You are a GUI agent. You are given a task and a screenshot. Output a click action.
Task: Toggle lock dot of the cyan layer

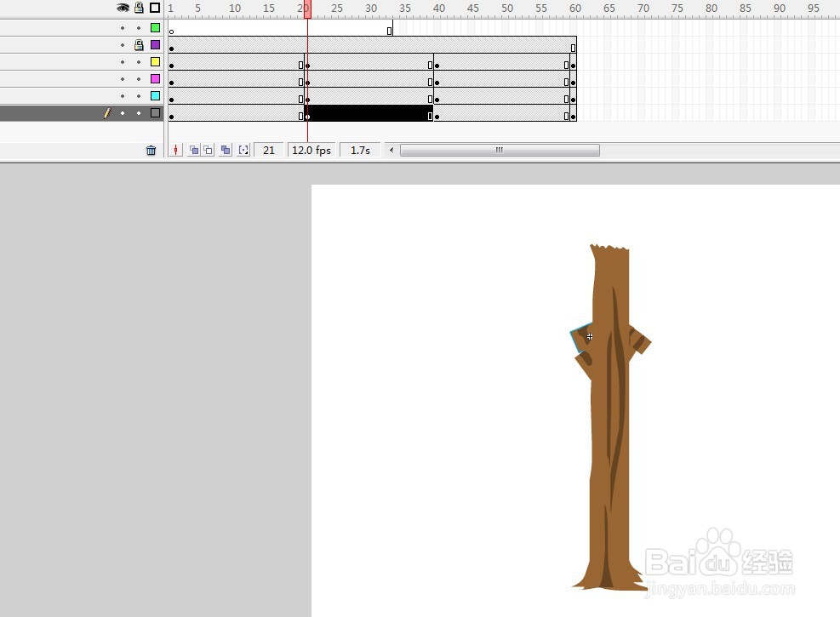pos(139,96)
